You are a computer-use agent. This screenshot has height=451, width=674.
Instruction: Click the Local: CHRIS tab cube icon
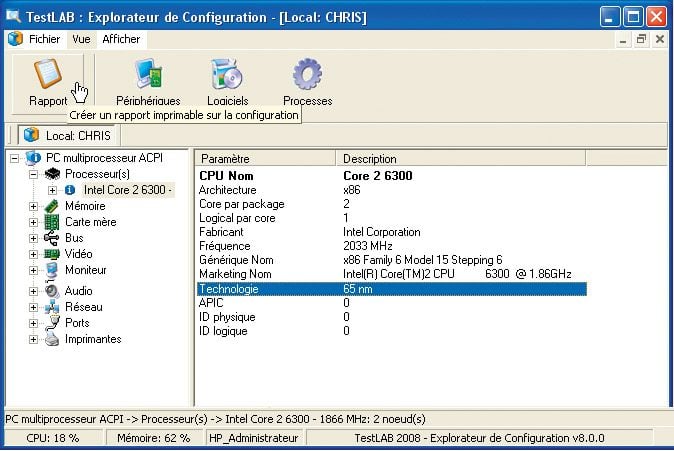(31, 135)
